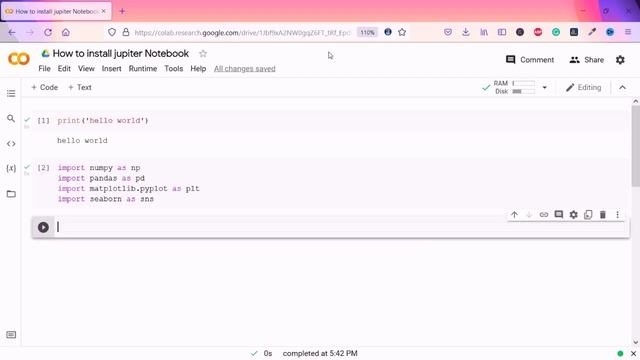This screenshot has width=640, height=360.
Task: Click the padlock site information icon
Action: click(126, 32)
